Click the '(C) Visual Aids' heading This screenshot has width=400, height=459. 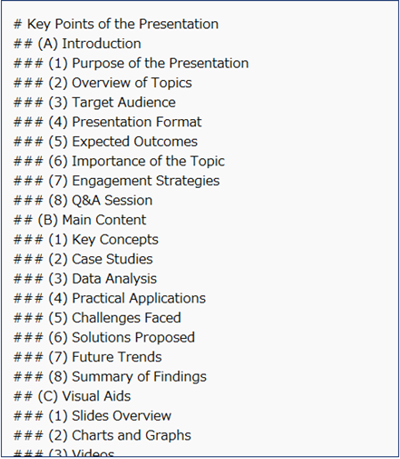tap(72, 397)
